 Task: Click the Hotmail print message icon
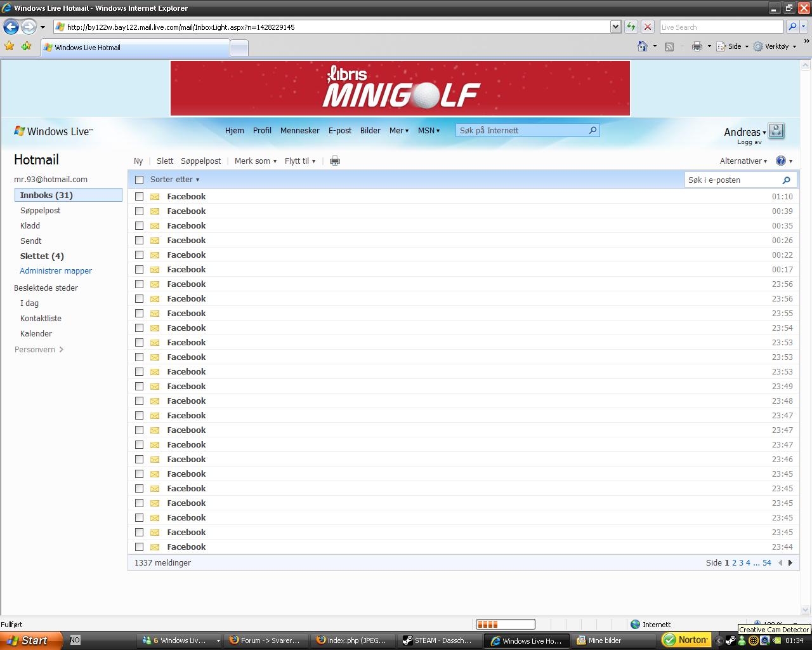coord(335,161)
